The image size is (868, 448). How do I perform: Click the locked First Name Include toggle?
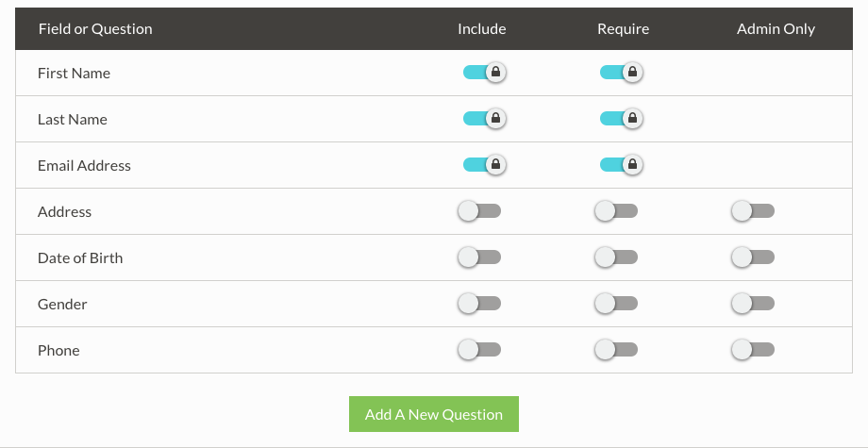point(484,73)
